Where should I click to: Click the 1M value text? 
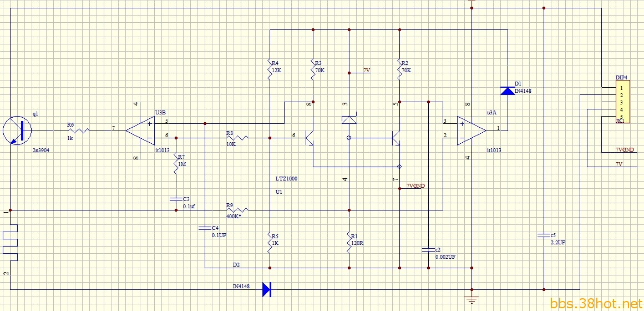(x=182, y=164)
